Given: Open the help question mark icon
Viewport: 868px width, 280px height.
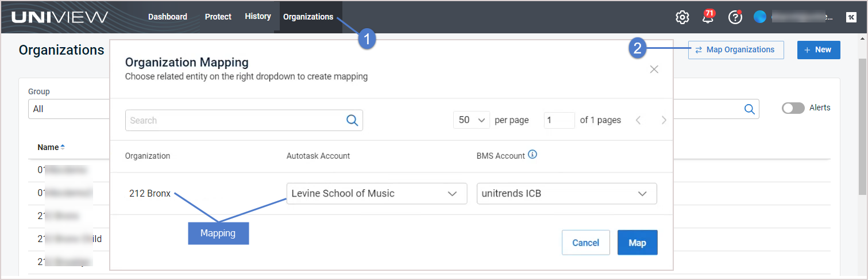Looking at the screenshot, I should pos(735,17).
